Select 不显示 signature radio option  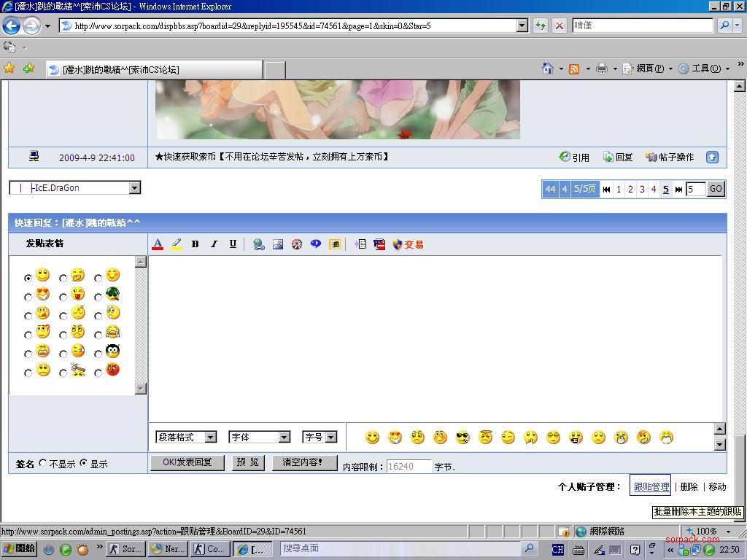43,463
